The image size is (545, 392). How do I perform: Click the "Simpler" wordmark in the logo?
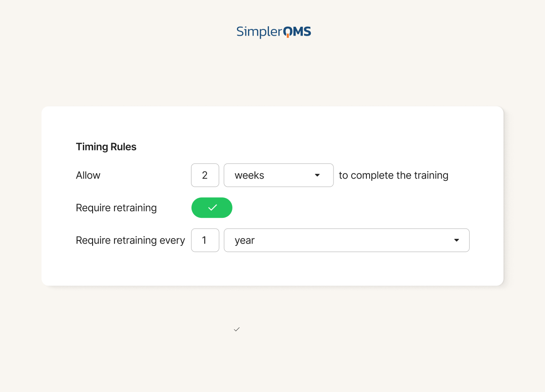(x=259, y=32)
